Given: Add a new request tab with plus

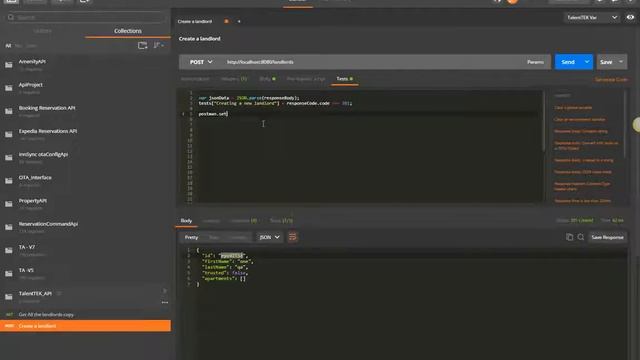Looking at the screenshot, I should pos(239,21).
